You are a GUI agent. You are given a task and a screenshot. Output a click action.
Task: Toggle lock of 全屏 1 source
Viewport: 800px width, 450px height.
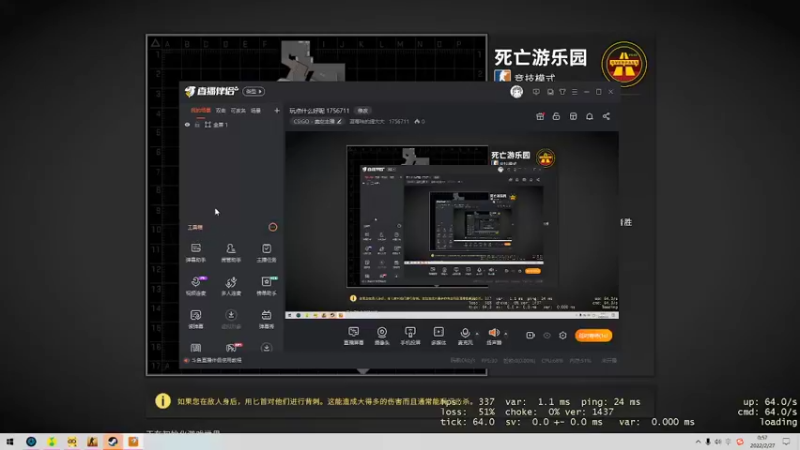pos(197,124)
